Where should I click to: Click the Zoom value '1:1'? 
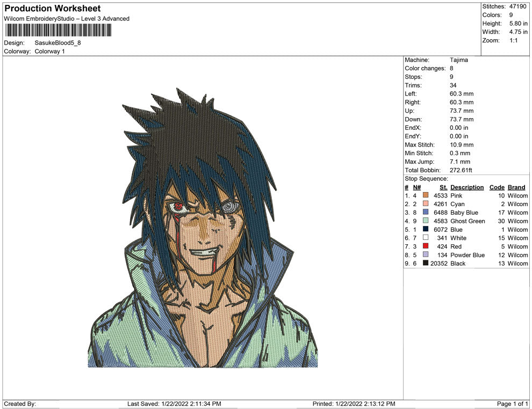[x=513, y=40]
